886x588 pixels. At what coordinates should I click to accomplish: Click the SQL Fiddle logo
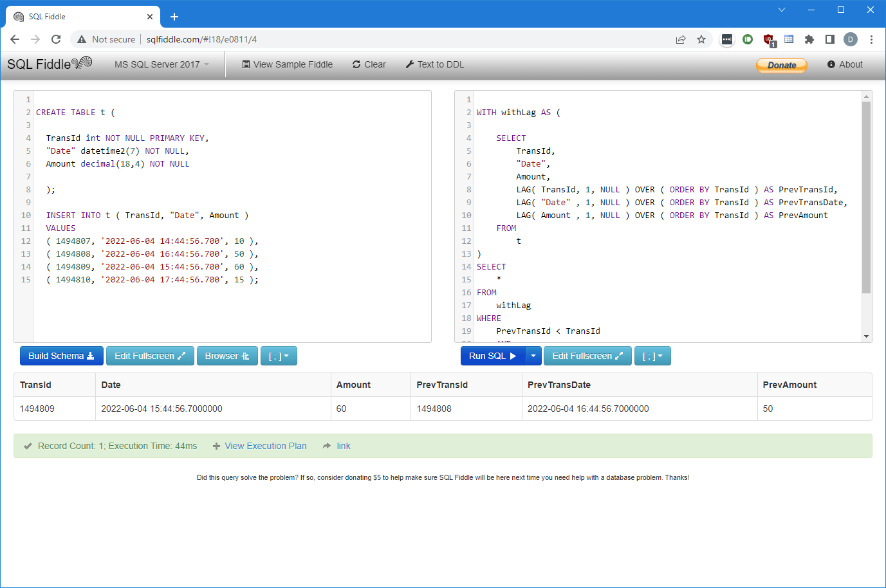(50, 64)
